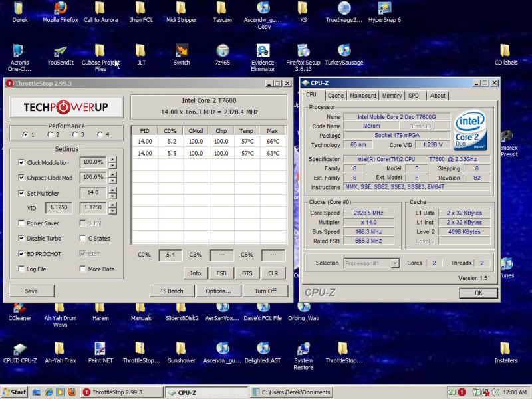Click the Turn Off button
Image resolution: width=532 pixels, height=399 pixels.
pyautogui.click(x=265, y=291)
